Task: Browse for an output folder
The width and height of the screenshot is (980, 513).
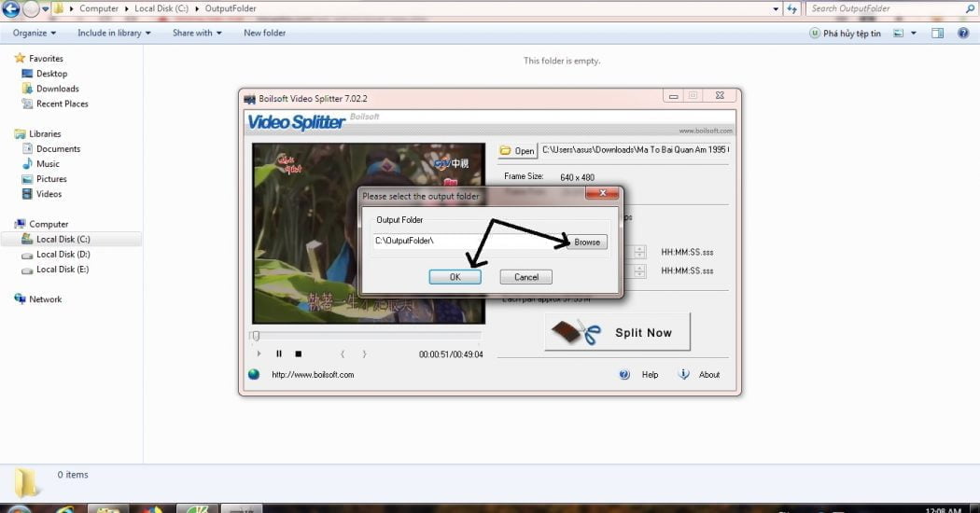Action: (587, 242)
